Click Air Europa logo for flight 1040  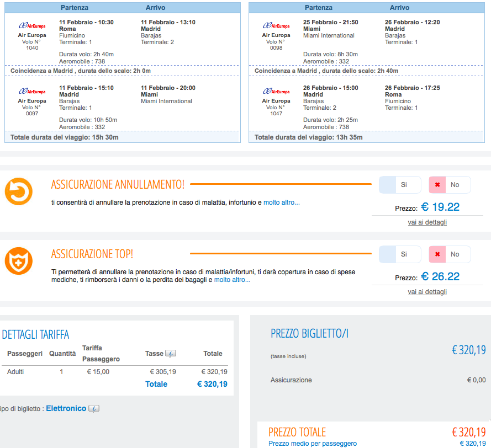click(x=32, y=25)
